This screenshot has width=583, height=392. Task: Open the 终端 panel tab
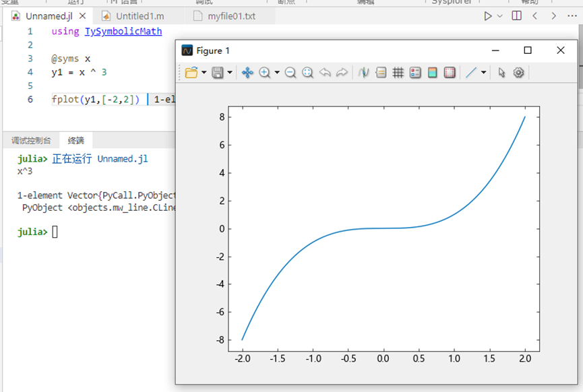76,141
